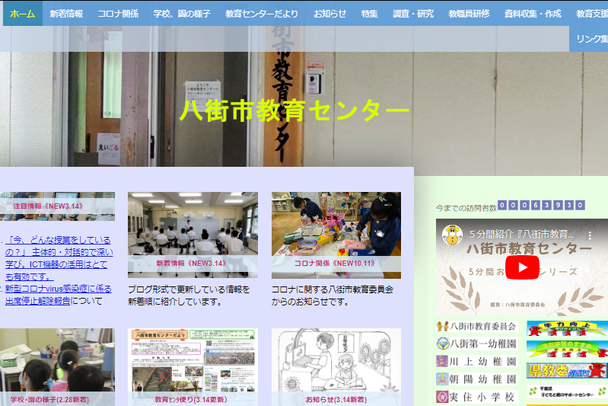
Task: Open the 教育センター便り(3.14更新) thumbnail
Action: [193, 367]
